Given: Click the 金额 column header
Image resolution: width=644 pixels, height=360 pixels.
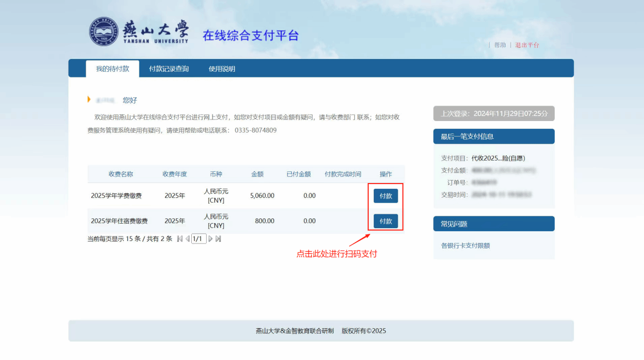Looking at the screenshot, I should pos(257,174).
